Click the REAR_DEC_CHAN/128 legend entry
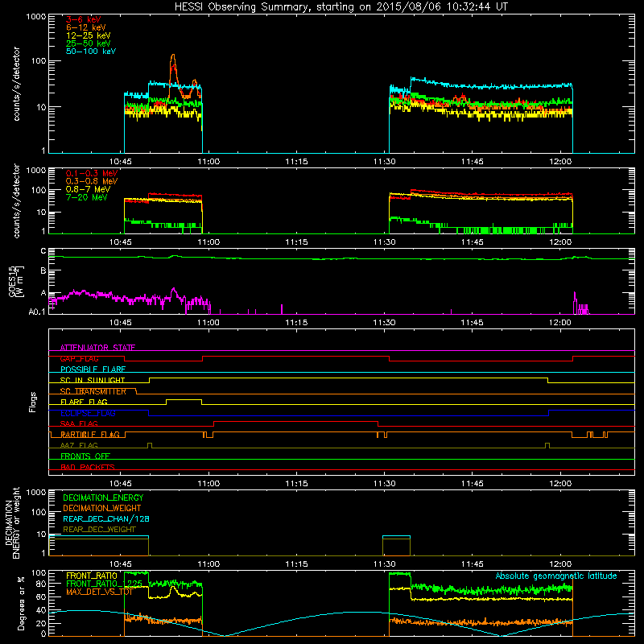Image resolution: width=644 pixels, height=644 pixels. (x=106, y=518)
